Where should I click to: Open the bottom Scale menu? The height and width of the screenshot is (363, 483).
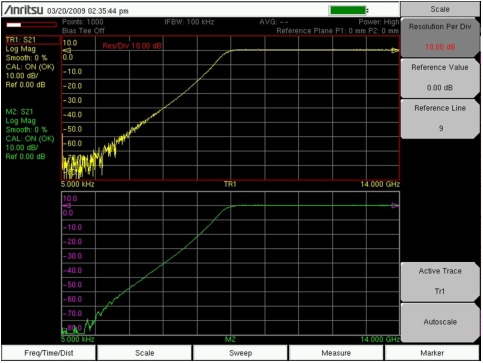[x=144, y=353]
